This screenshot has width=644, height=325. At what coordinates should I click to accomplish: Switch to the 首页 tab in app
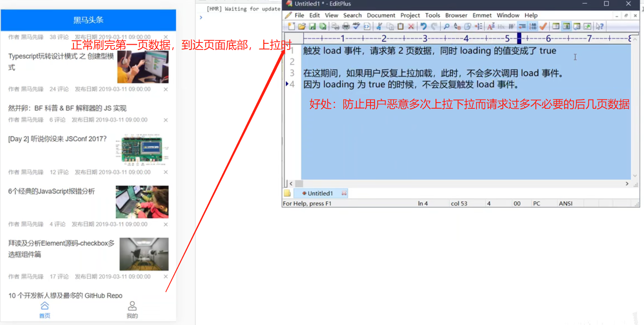pyautogui.click(x=45, y=310)
